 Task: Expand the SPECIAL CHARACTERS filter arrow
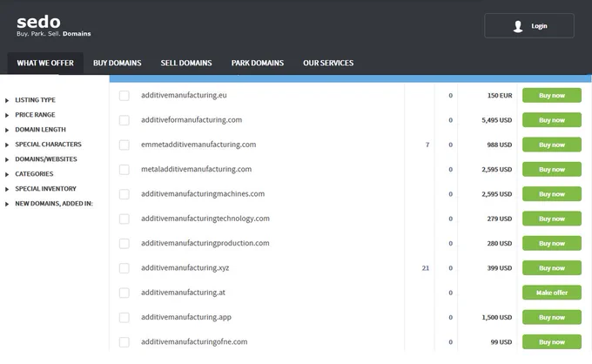[7, 145]
